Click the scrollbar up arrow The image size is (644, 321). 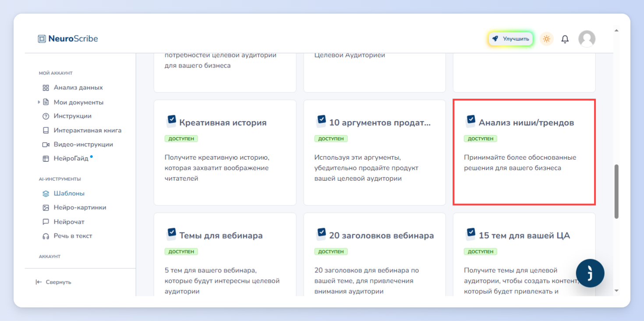[x=616, y=31]
